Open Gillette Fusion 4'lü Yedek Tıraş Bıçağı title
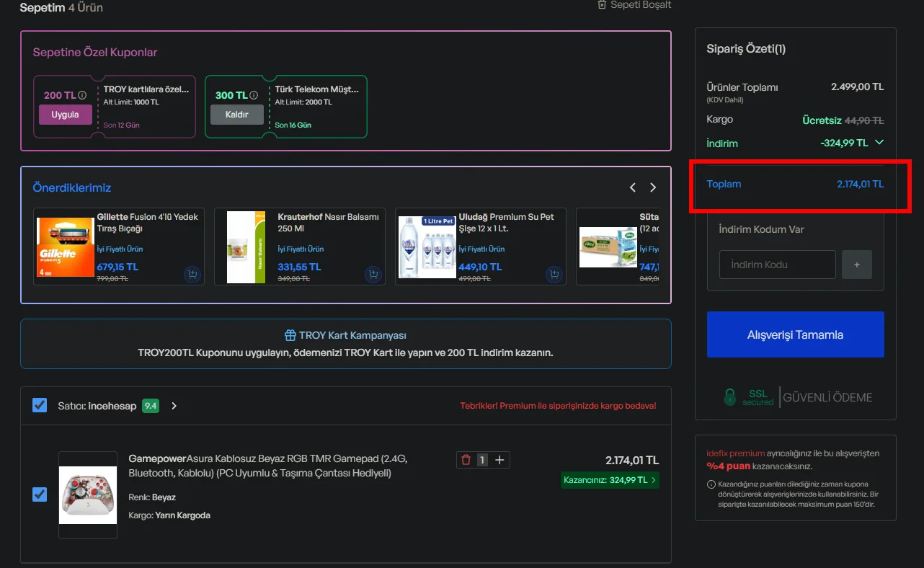 (x=148, y=223)
